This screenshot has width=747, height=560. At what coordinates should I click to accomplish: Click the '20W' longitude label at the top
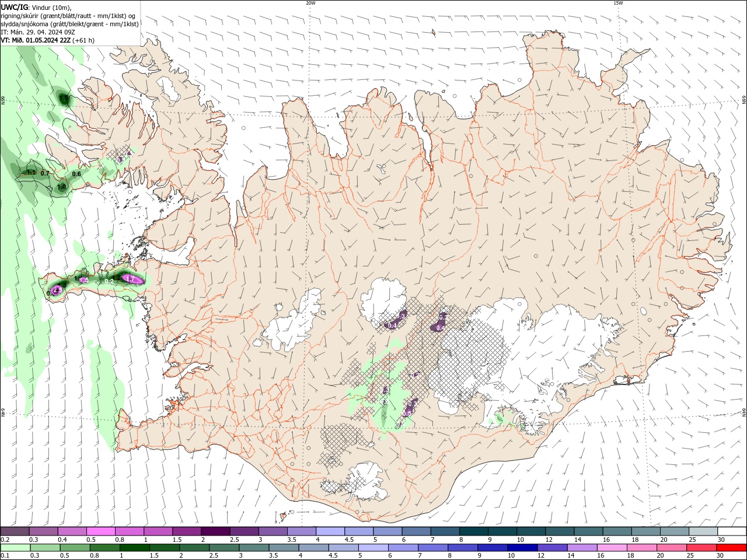(x=310, y=3)
